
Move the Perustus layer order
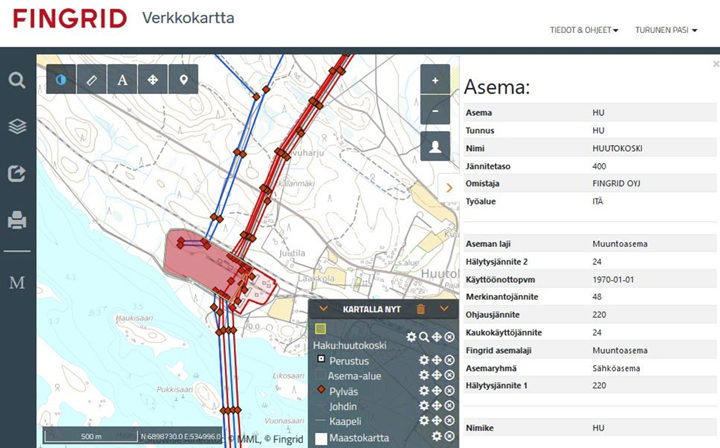tap(437, 360)
